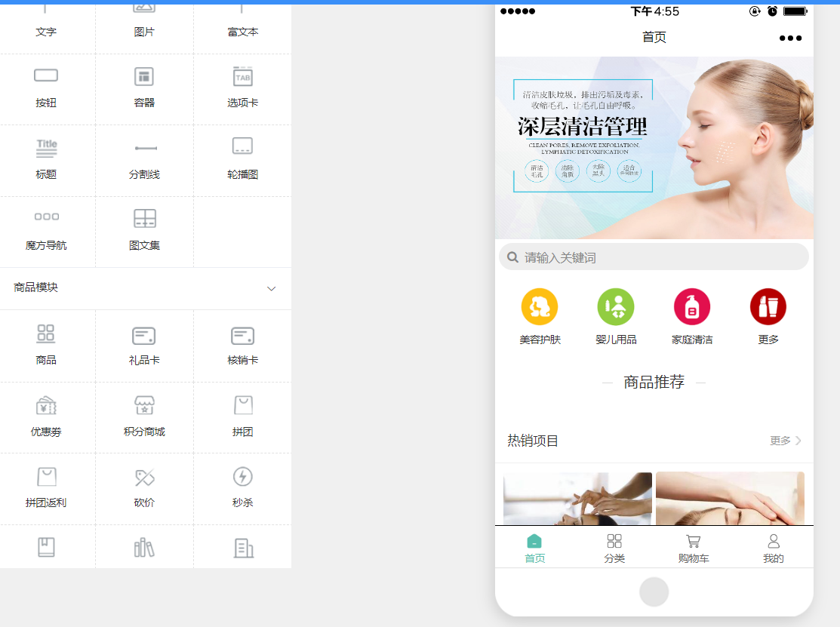
Task: Pick the 标题 Title component
Action: point(46,160)
